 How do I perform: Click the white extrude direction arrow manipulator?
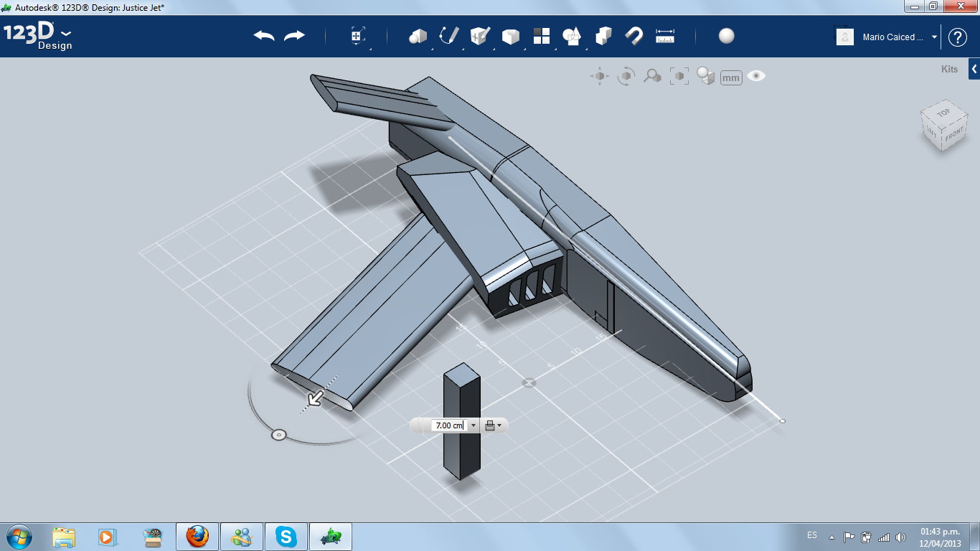tap(314, 397)
